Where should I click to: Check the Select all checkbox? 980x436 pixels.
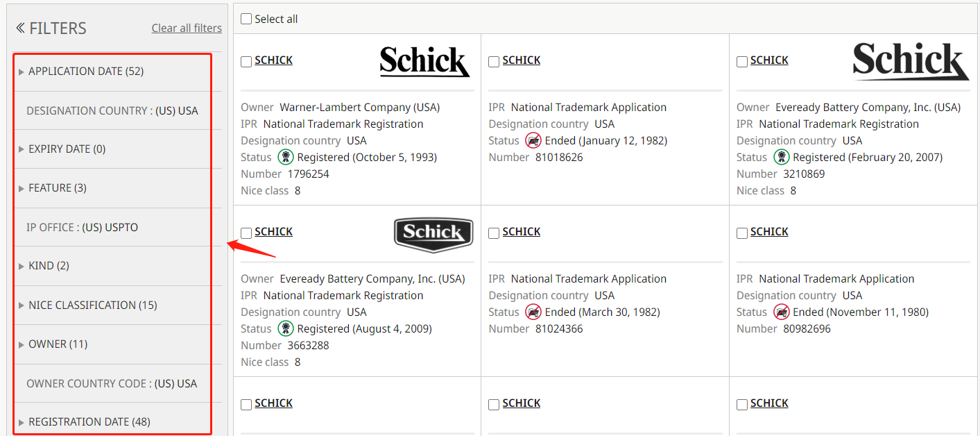pyautogui.click(x=246, y=19)
